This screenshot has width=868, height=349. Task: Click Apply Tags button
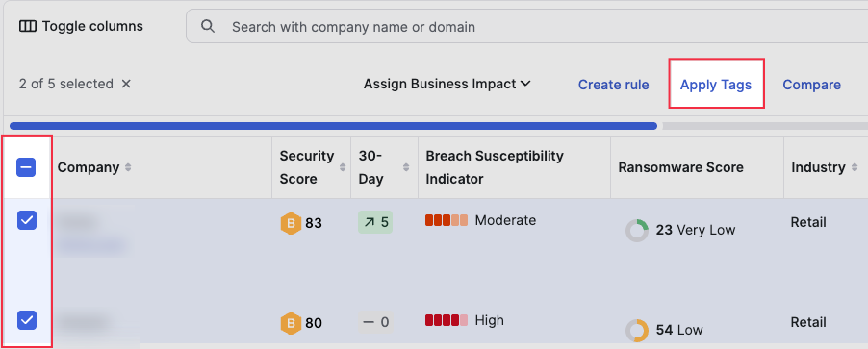[x=716, y=85]
